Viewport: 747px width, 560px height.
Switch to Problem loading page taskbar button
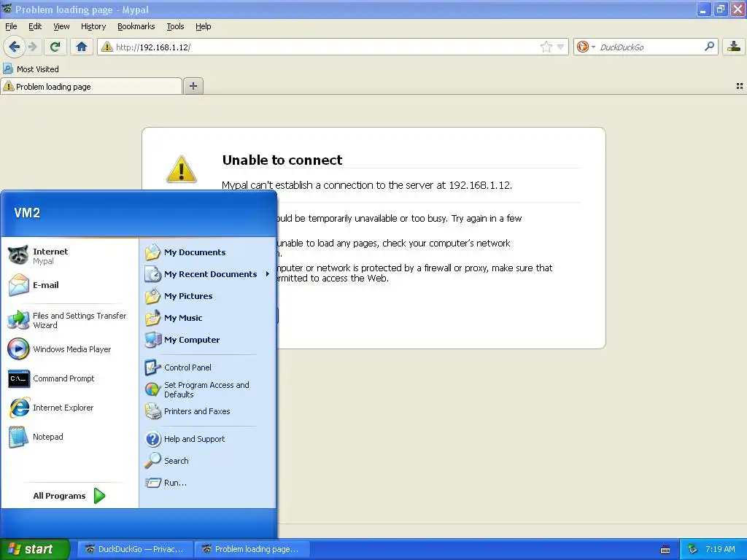(252, 549)
